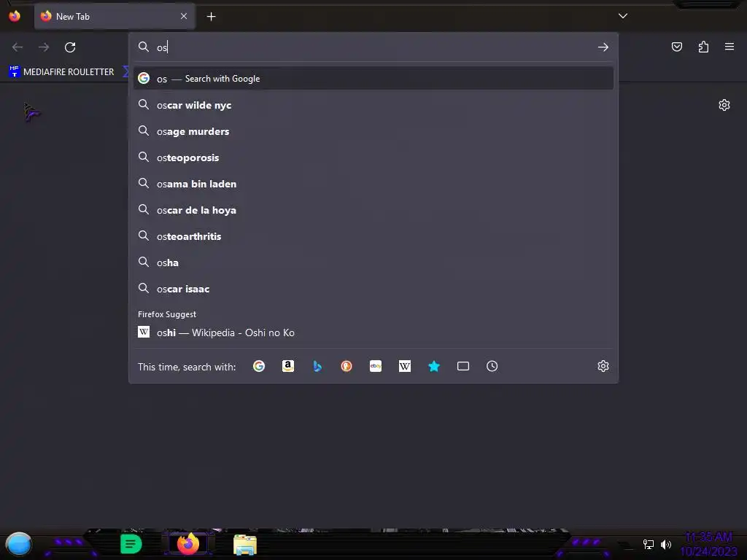Open new tab page personalize gear
Screen dimensions: 747x560
[724, 105]
